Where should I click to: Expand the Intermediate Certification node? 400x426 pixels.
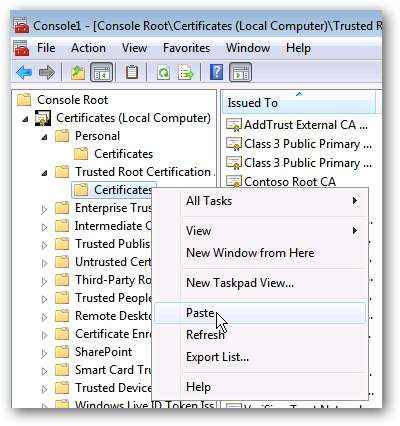click(44, 227)
